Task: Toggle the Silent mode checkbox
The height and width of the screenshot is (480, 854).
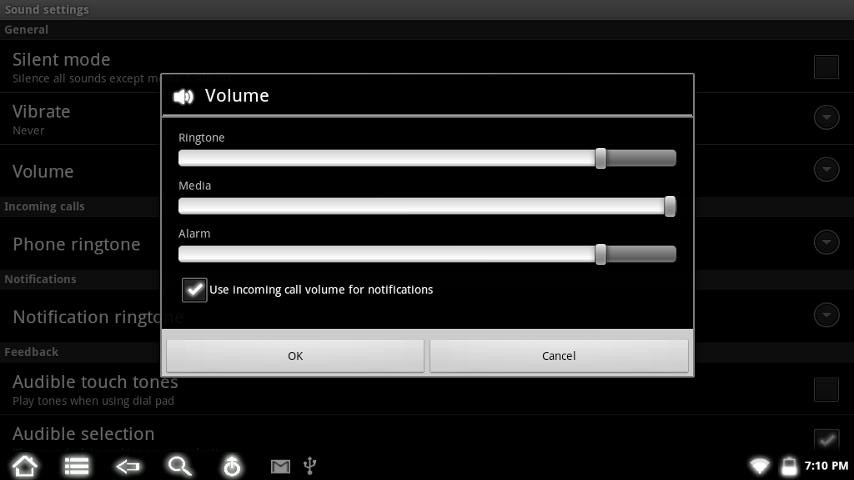Action: [x=826, y=66]
